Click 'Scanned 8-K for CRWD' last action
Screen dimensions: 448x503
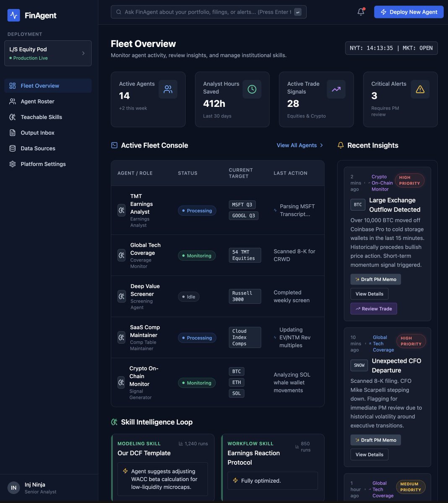pyautogui.click(x=294, y=255)
